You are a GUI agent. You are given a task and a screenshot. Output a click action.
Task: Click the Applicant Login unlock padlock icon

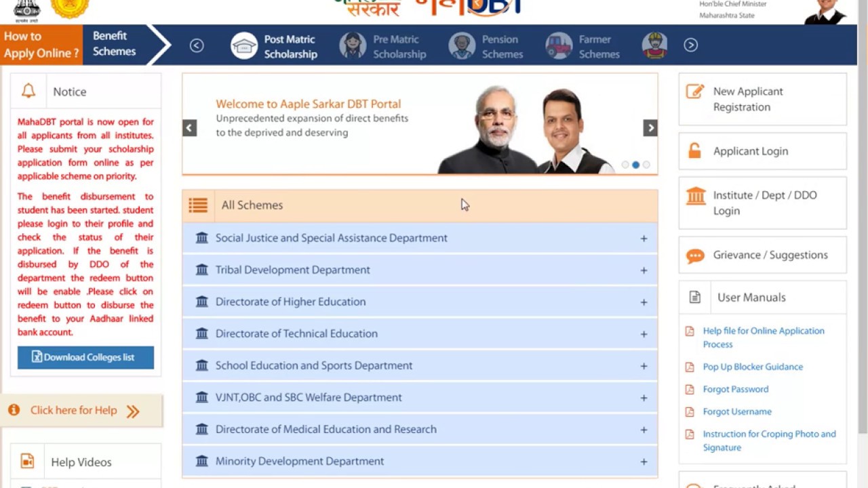[694, 150]
